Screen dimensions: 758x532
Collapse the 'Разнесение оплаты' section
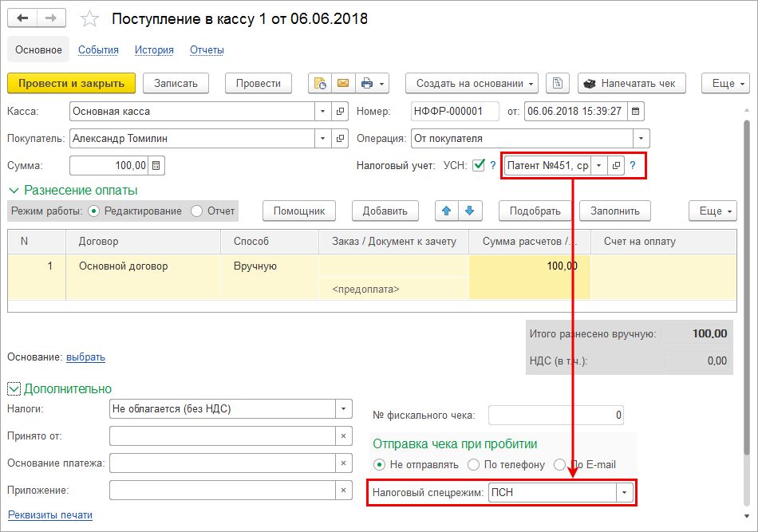click(x=14, y=191)
